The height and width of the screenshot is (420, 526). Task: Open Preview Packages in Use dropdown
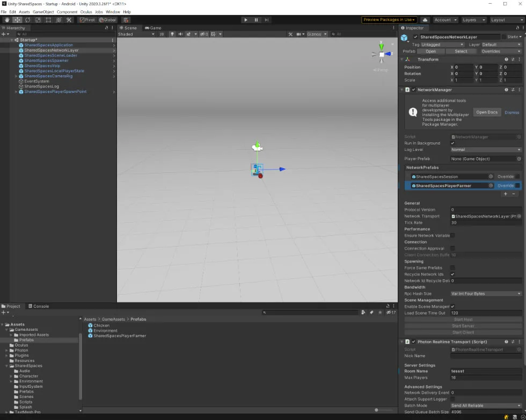tap(389, 20)
